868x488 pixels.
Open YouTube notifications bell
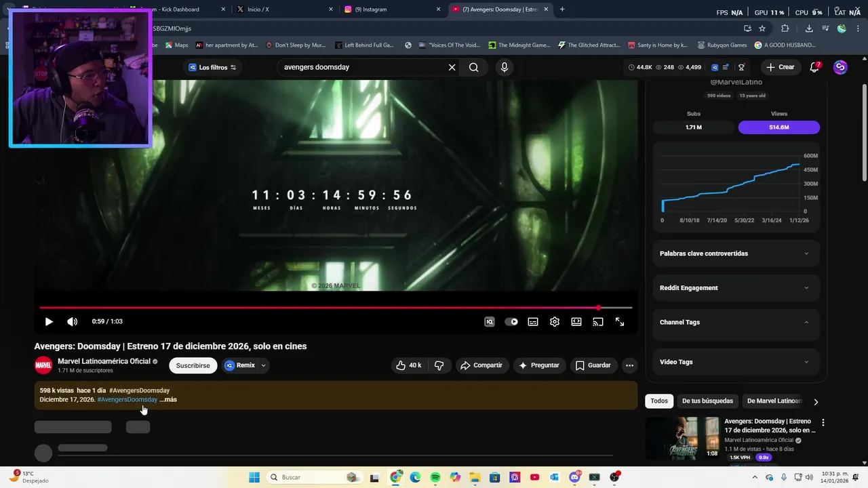point(814,67)
